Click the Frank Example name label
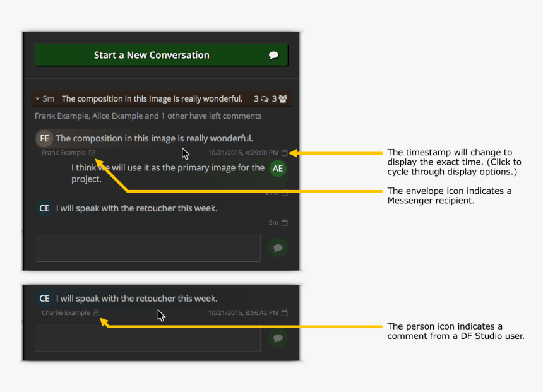This screenshot has height=392, width=543. point(64,153)
